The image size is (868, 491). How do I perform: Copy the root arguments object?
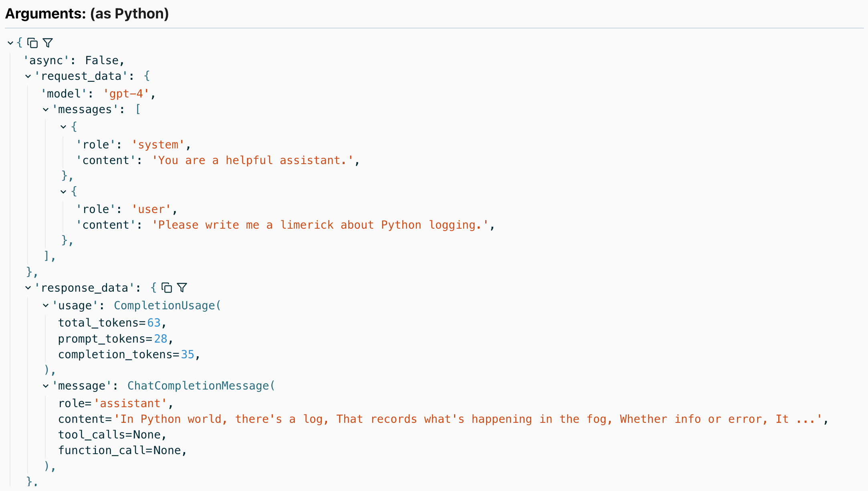pos(32,42)
